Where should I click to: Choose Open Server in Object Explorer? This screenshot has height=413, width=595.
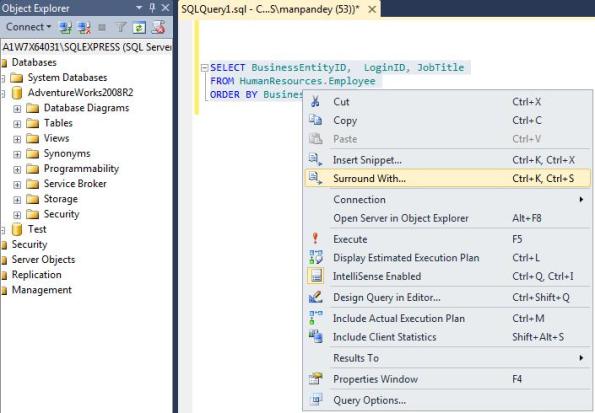click(447, 218)
